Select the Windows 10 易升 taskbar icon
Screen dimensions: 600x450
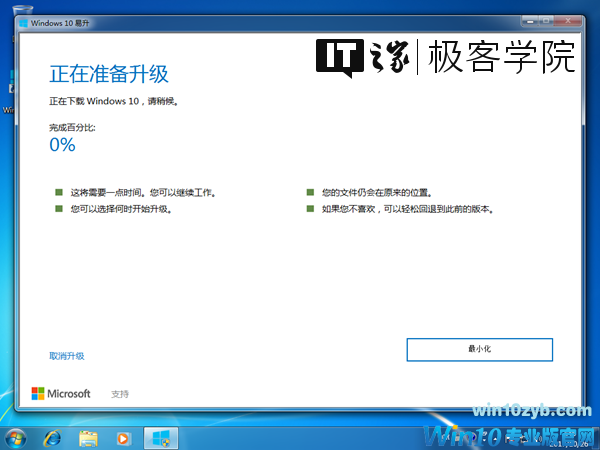pos(160,437)
